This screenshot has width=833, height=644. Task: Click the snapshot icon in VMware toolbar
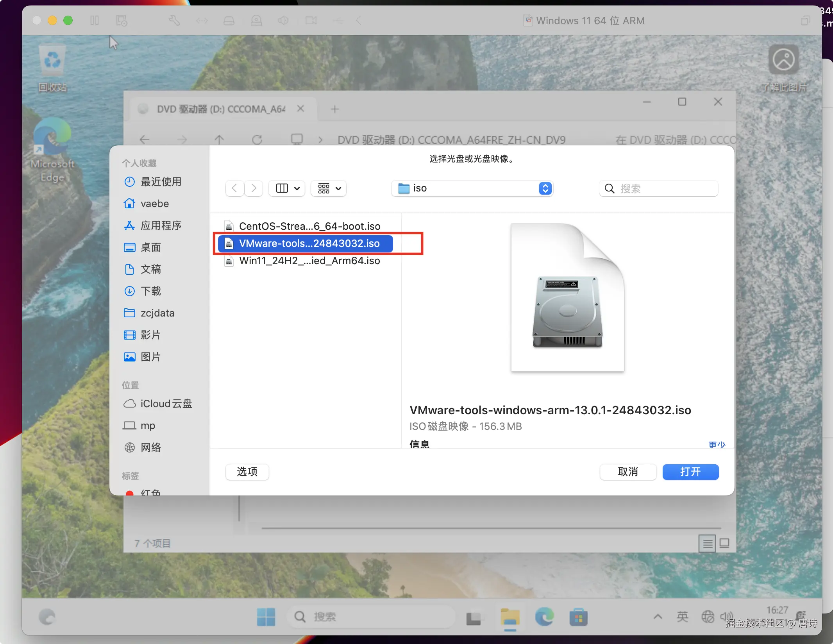(122, 20)
